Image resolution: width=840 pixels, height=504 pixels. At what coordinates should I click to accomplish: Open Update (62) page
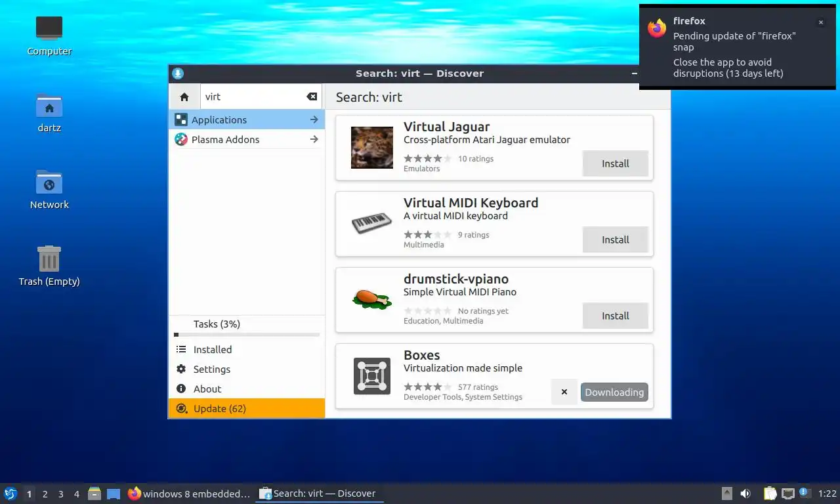247,408
